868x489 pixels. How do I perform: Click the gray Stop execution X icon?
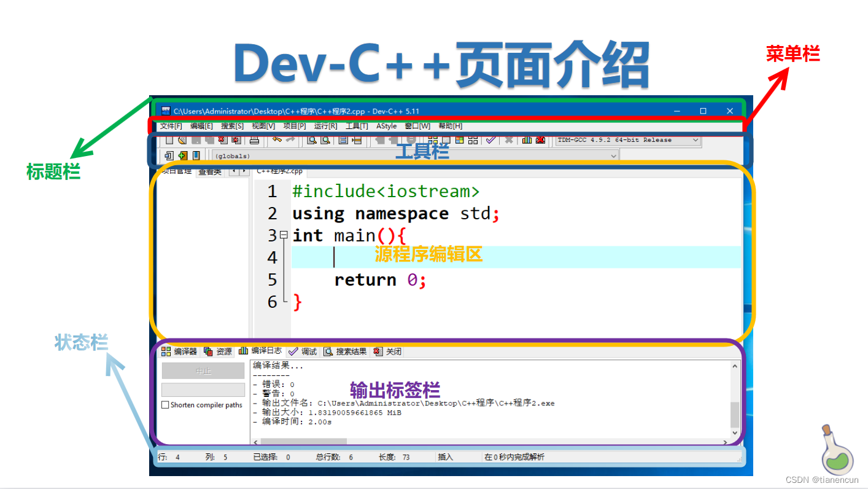pos(509,140)
